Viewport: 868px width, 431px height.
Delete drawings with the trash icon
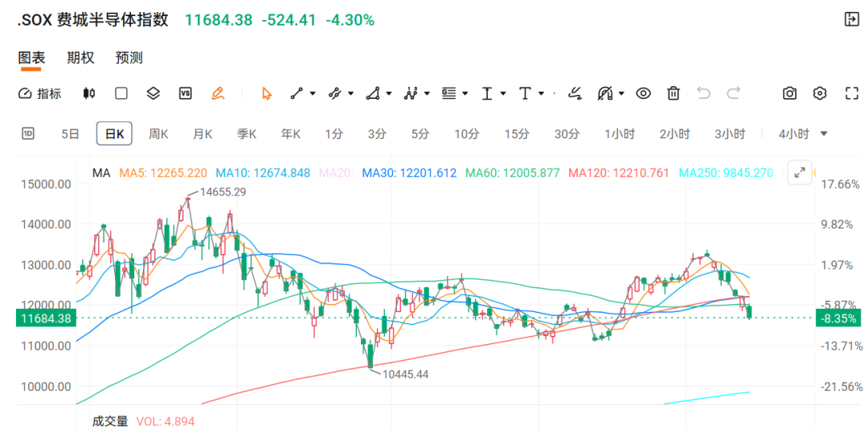(674, 93)
